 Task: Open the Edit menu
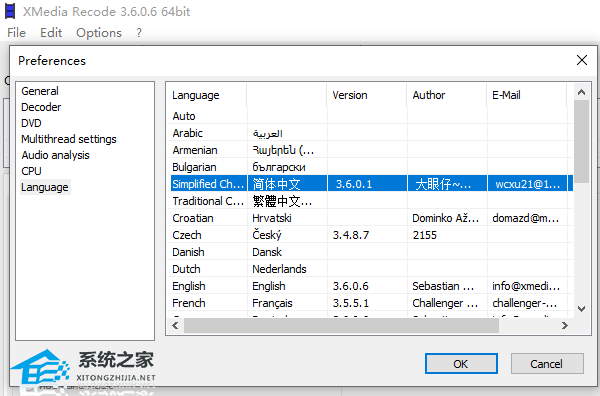(51, 33)
